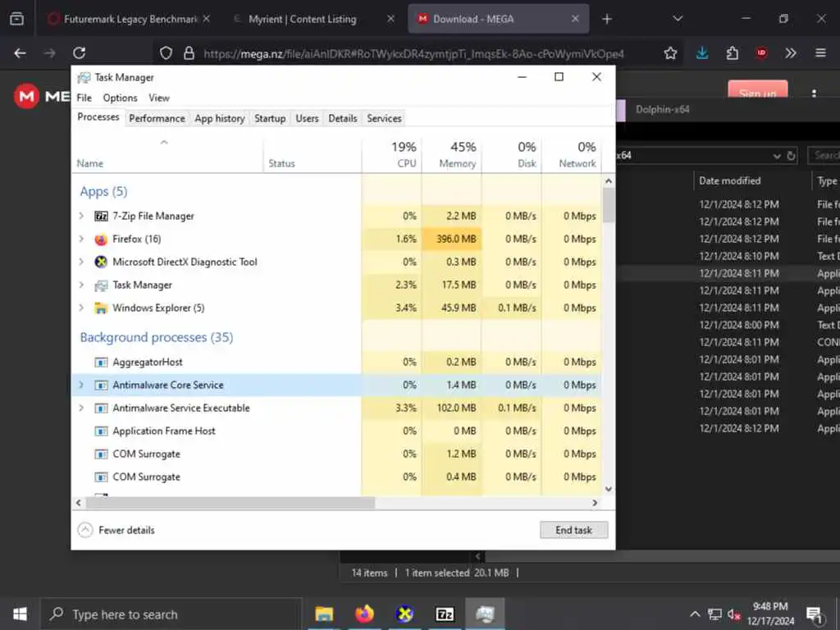
Task: Open the Firefox list all tabs dropdown
Action: click(678, 20)
